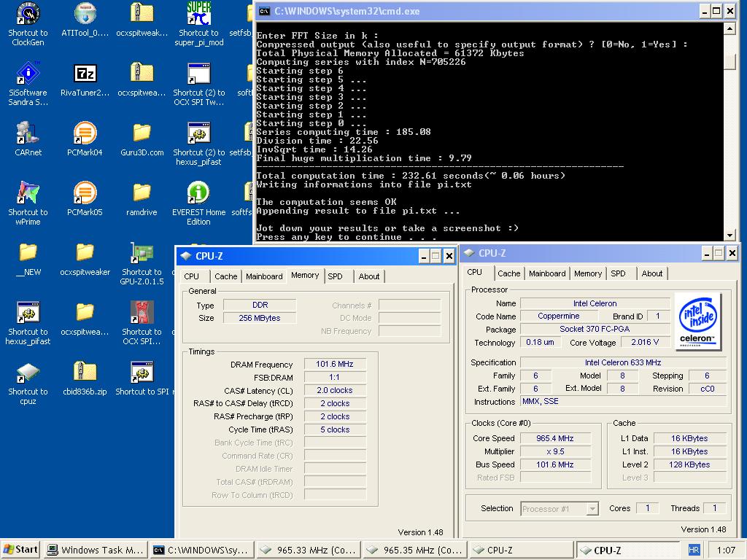This screenshot has height=560, width=747.
Task: Open the Windows Start menu
Action: click(20, 550)
